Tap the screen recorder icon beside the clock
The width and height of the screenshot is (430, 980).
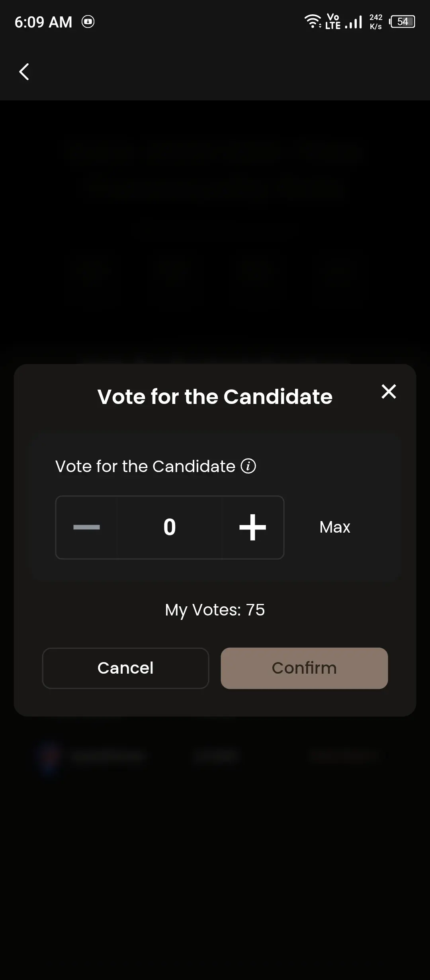pyautogui.click(x=88, y=22)
